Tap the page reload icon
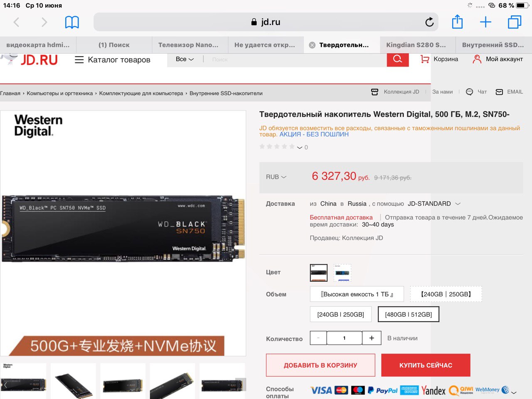Image resolution: width=532 pixels, height=399 pixels. [x=429, y=22]
